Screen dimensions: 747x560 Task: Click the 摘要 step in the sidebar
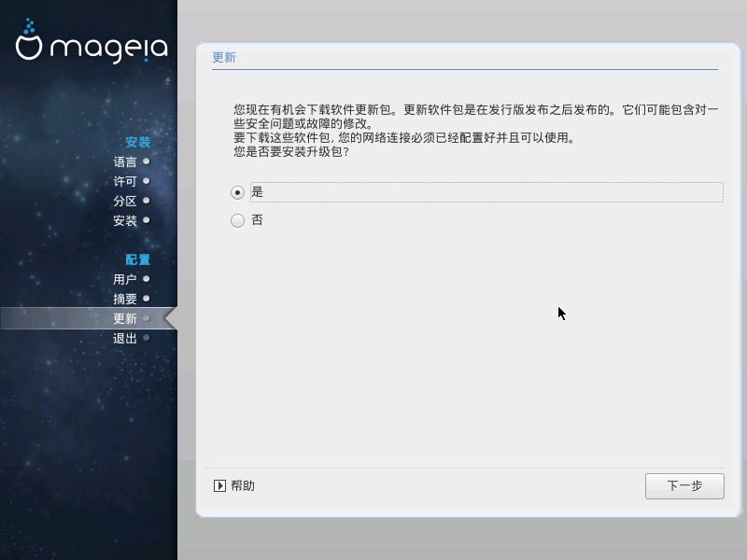[125, 299]
